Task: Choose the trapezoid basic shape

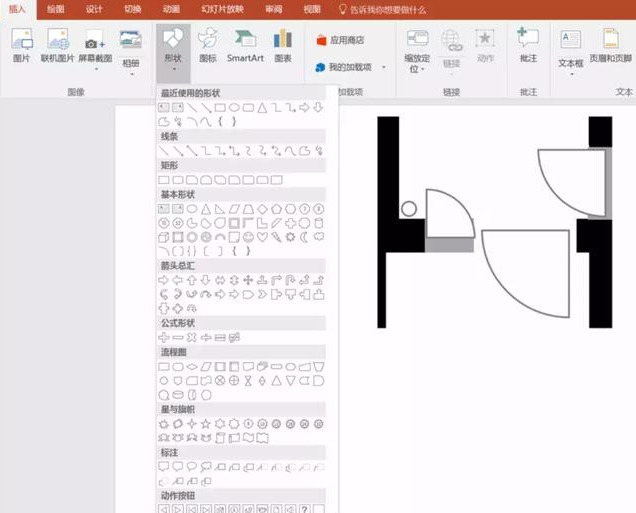Action: (248, 209)
